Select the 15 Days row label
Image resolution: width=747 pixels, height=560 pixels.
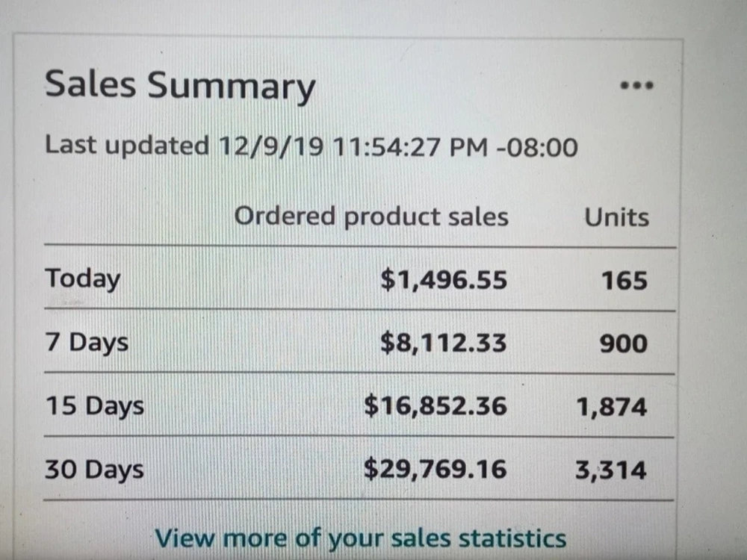(x=94, y=407)
